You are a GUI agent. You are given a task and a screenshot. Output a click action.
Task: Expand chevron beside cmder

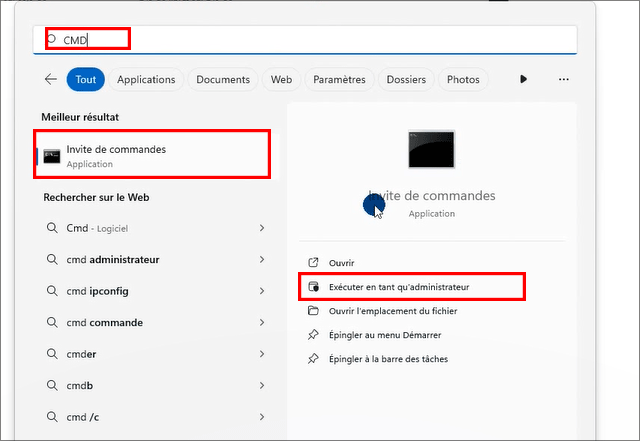[262, 354]
